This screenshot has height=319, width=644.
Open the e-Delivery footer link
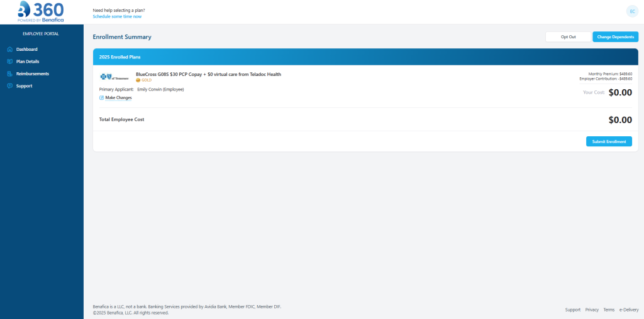(x=629, y=310)
